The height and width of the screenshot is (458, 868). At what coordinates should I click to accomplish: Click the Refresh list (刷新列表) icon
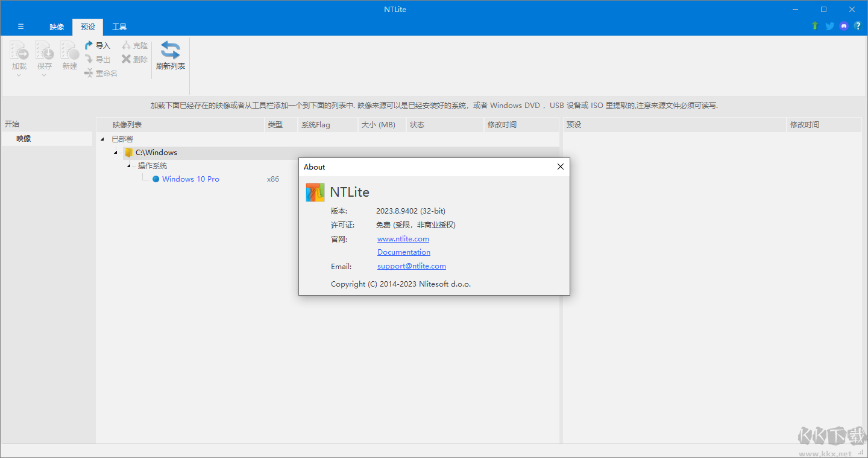[170, 51]
